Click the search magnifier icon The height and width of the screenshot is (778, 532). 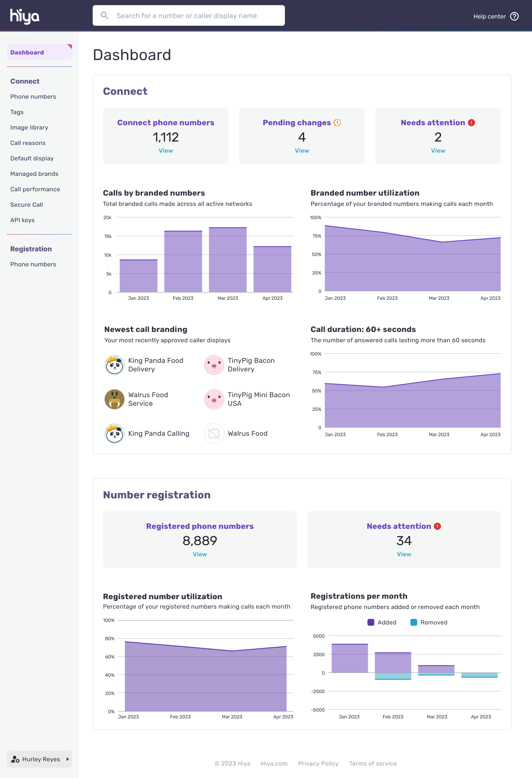click(x=104, y=15)
